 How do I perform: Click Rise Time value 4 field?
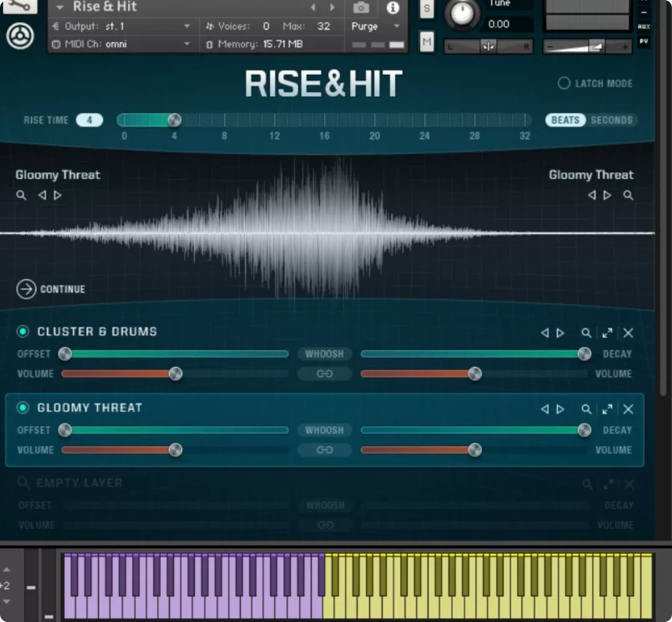click(x=89, y=120)
